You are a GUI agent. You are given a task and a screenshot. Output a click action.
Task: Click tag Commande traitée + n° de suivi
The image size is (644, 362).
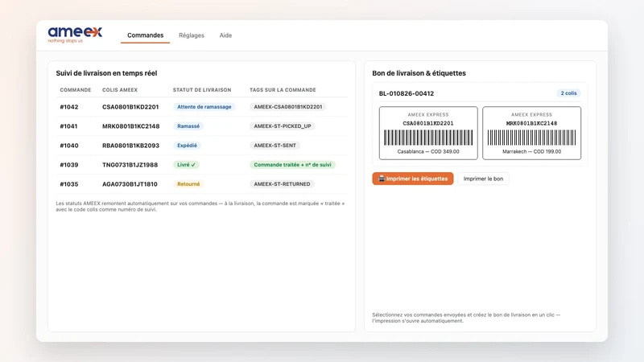[292, 165]
